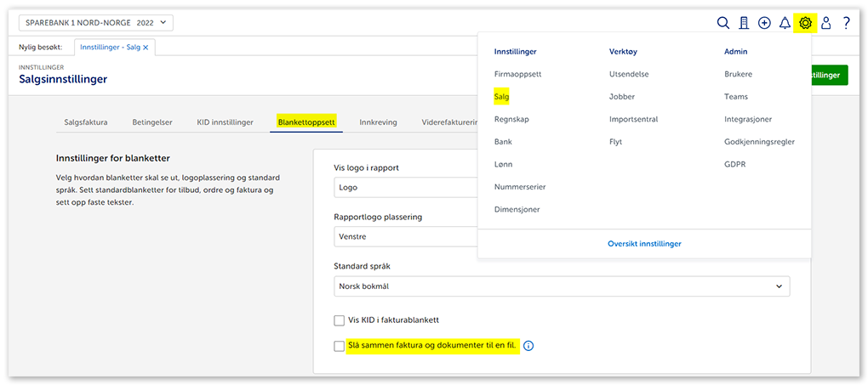Click the settings gear icon
The width and height of the screenshot is (868, 385).
[x=805, y=23]
